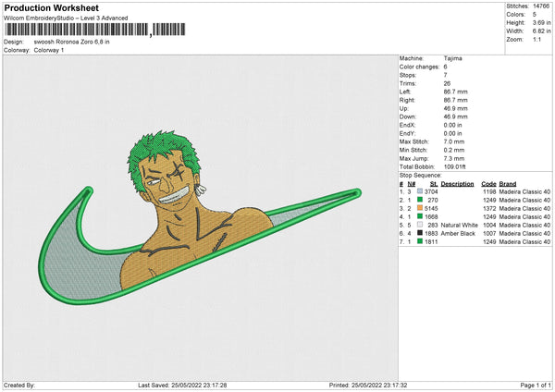Click "Madeira Classic 40" in the Amber Black row

(x=524, y=234)
